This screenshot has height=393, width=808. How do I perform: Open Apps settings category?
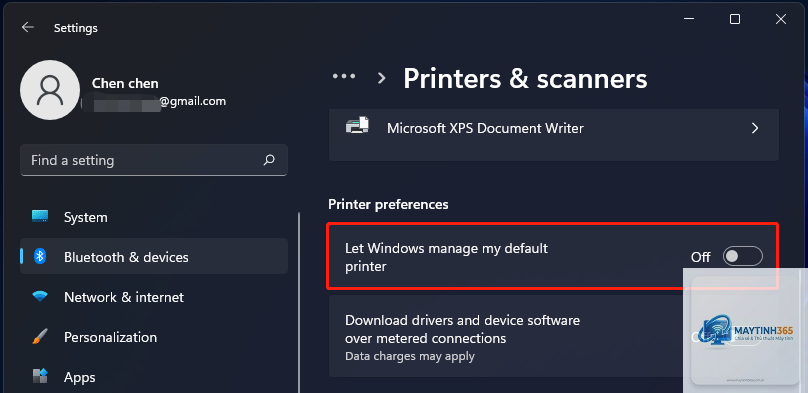(154, 377)
